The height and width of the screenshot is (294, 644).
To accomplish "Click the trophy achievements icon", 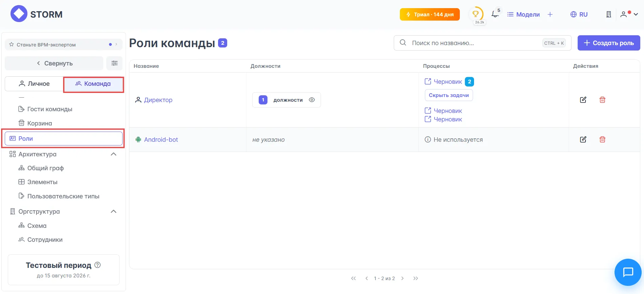I will coord(476,14).
